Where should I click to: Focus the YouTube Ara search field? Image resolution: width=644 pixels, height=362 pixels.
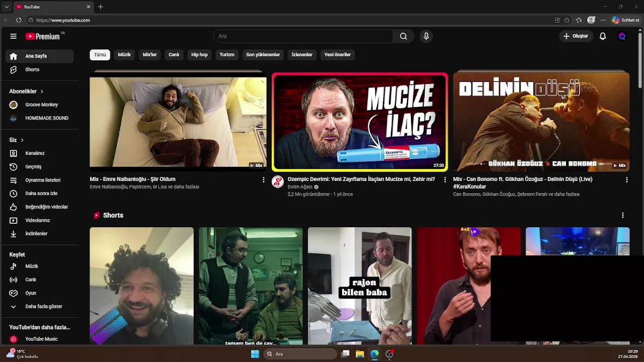[303, 36]
